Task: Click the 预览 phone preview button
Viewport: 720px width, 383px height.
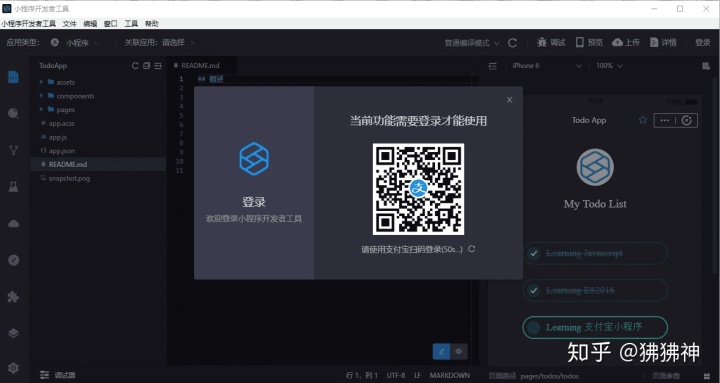Action: click(x=589, y=42)
